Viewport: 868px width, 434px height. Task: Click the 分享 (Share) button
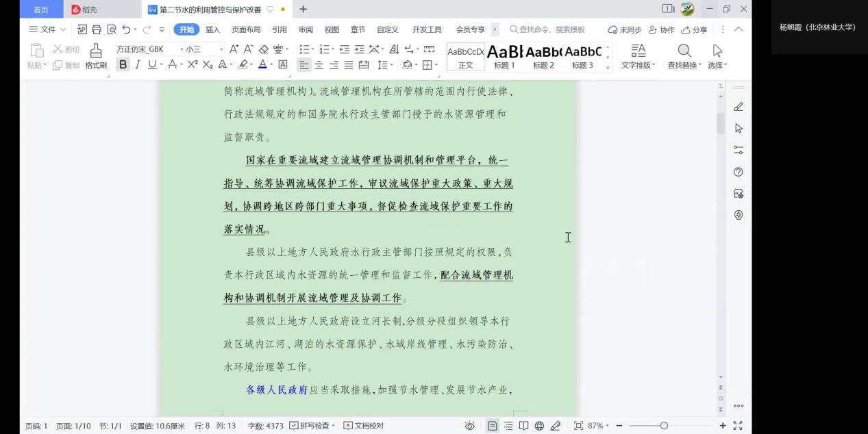[694, 29]
